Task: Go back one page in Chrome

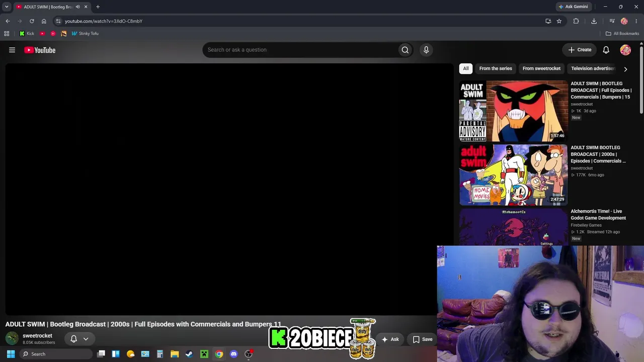Action: click(x=8, y=21)
